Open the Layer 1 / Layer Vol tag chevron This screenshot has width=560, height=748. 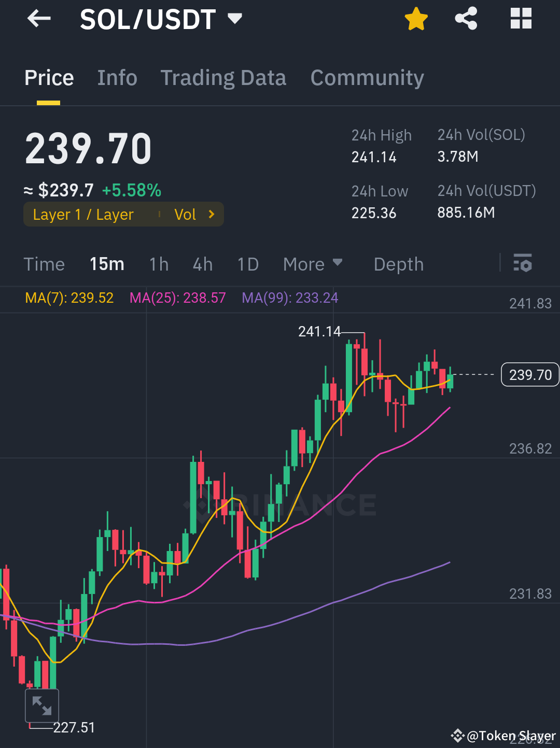click(x=211, y=214)
